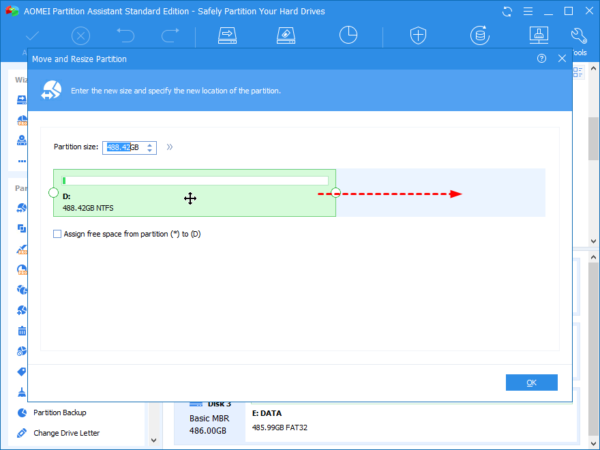Increase partition size with up spinner arrow
This screenshot has height=450, width=600.
coord(150,145)
